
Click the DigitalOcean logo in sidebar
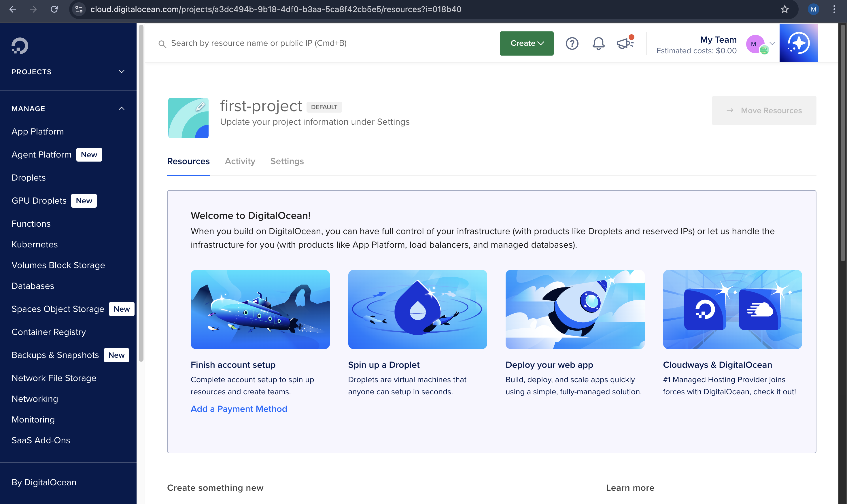click(20, 46)
